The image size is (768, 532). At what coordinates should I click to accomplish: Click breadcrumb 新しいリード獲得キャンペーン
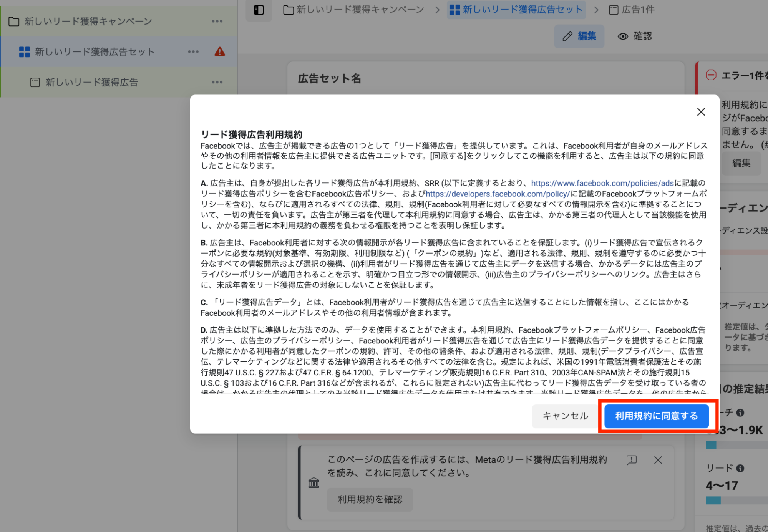pyautogui.click(x=353, y=10)
